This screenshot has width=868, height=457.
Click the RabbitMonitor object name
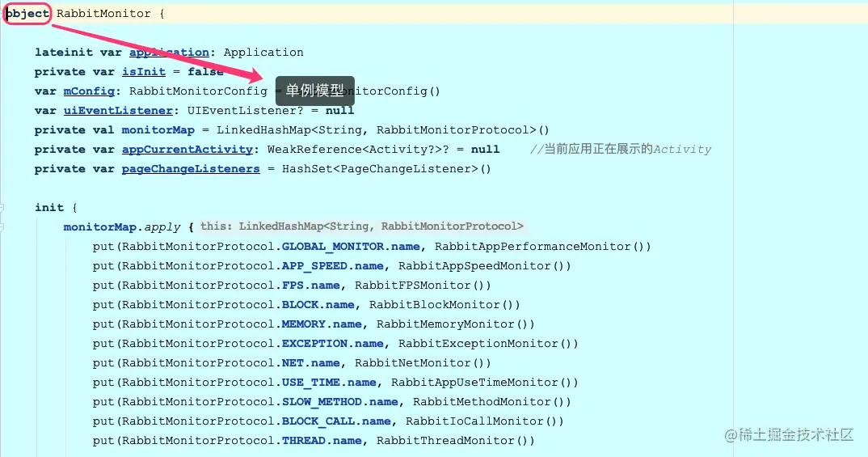pyautogui.click(x=103, y=13)
